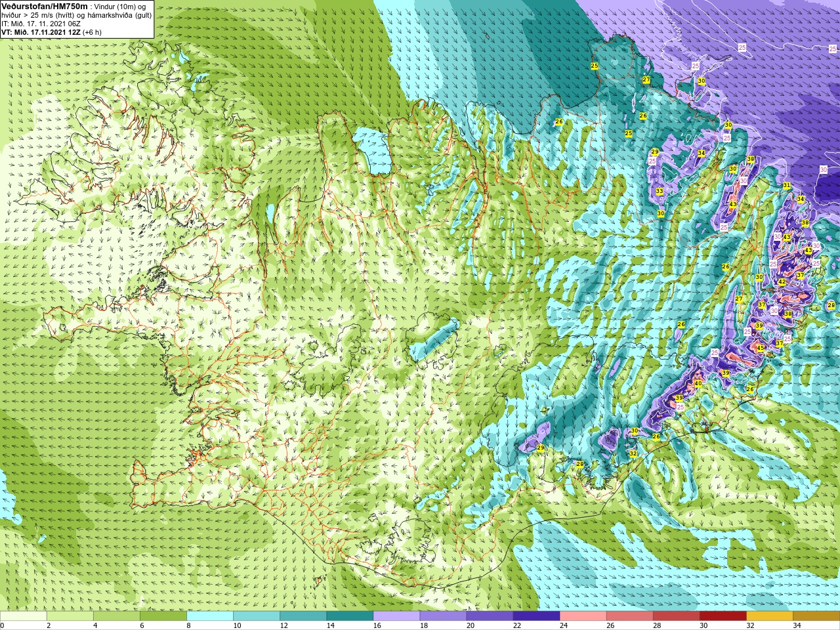Click the legend scale number 34

coord(797,625)
